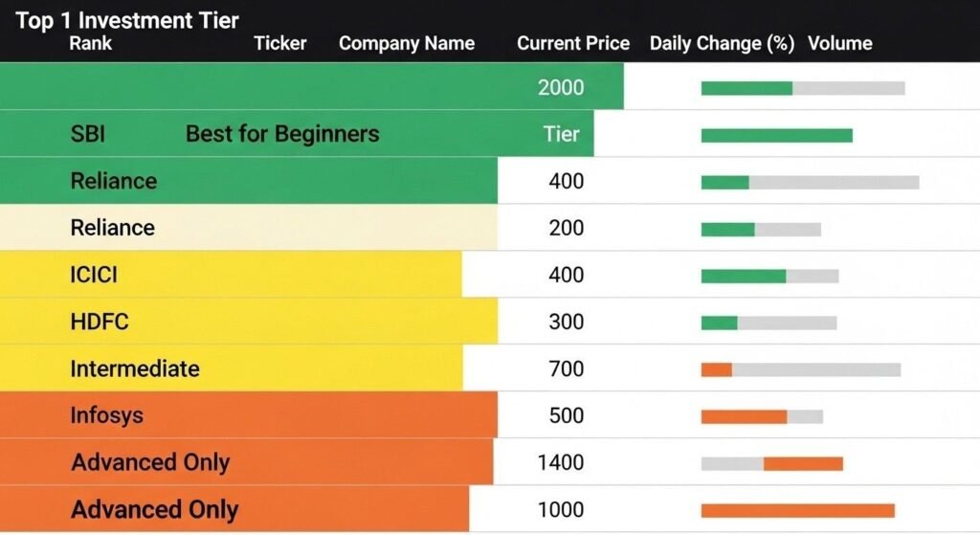Select the SBI row label
Viewport: 980px width, 535px height.
(x=88, y=134)
